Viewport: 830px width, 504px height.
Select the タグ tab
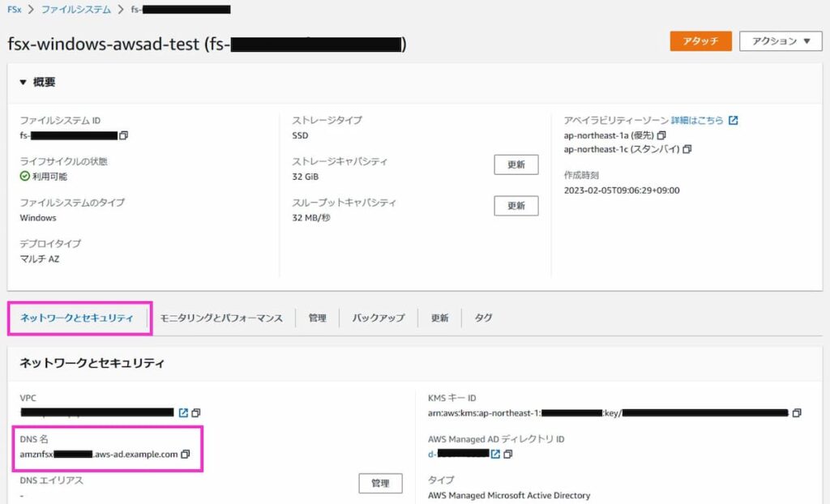tap(483, 318)
